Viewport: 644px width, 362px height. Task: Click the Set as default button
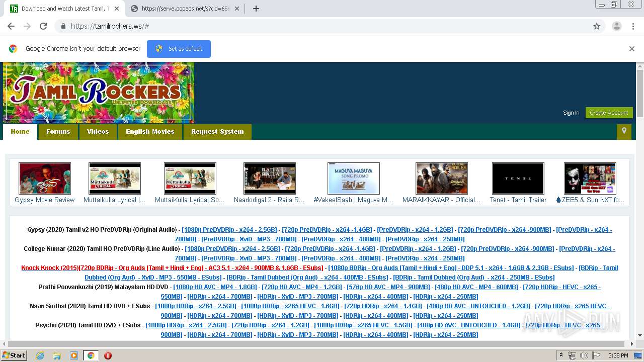[179, 49]
